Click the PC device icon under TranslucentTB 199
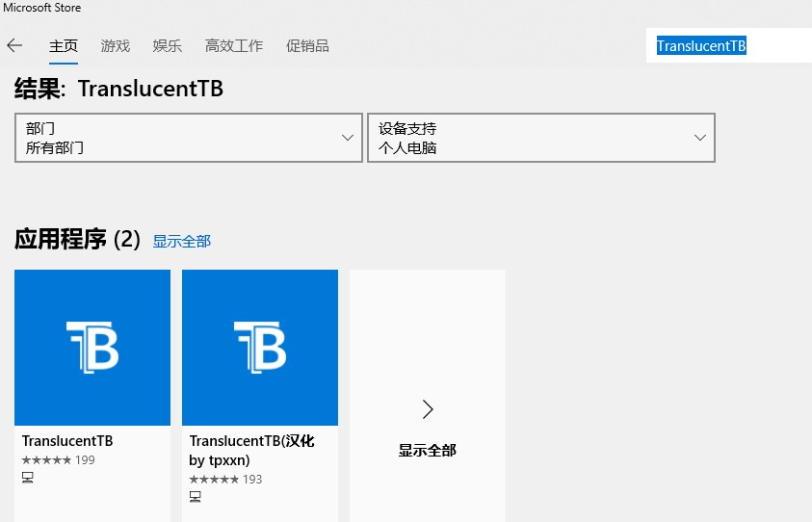Screen dimensions: 812x522 tap(28, 478)
